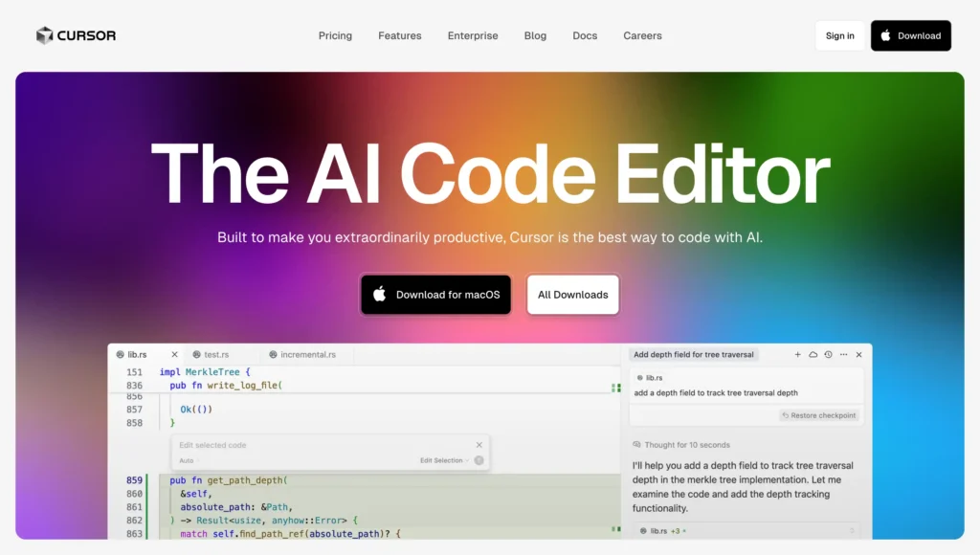Click the Cursor logo in the header
This screenshot has height=555, width=980.
76,35
